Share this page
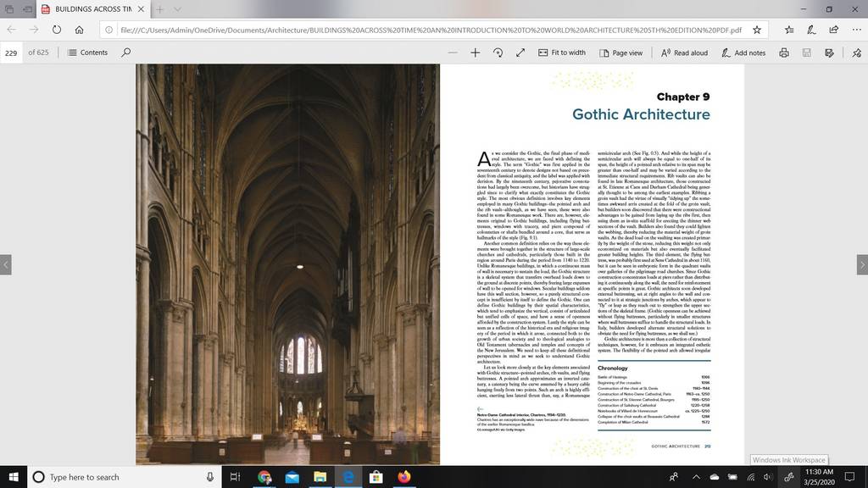Screen dimensions: 868x488 tap(834, 30)
